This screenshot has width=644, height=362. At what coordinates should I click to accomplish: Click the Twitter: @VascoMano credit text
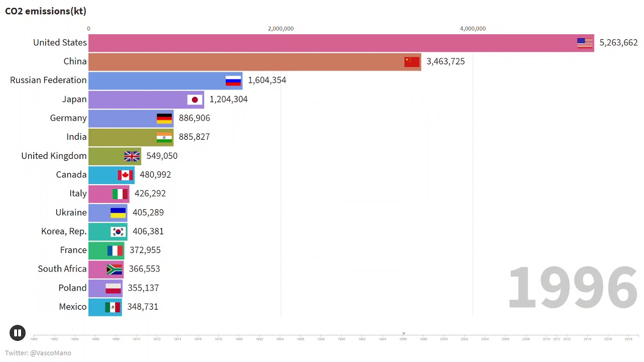[38, 353]
